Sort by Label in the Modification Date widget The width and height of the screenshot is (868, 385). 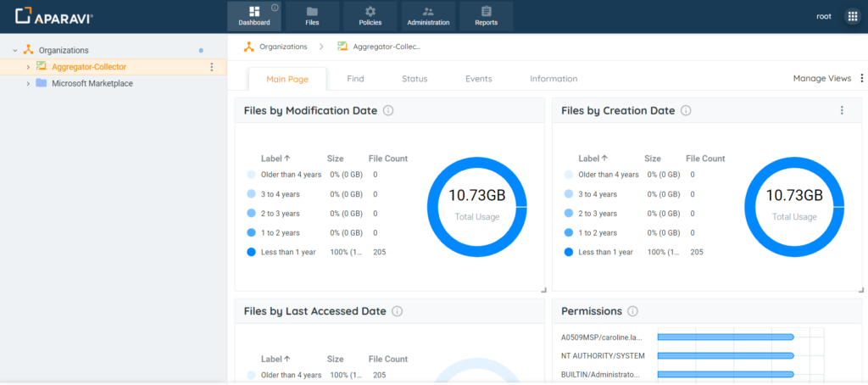click(x=275, y=159)
